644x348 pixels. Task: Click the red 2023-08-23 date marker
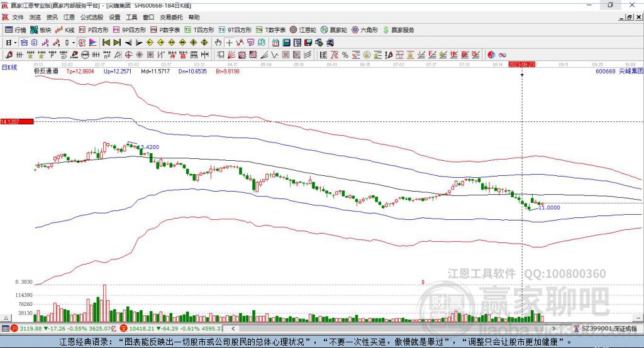(522, 65)
